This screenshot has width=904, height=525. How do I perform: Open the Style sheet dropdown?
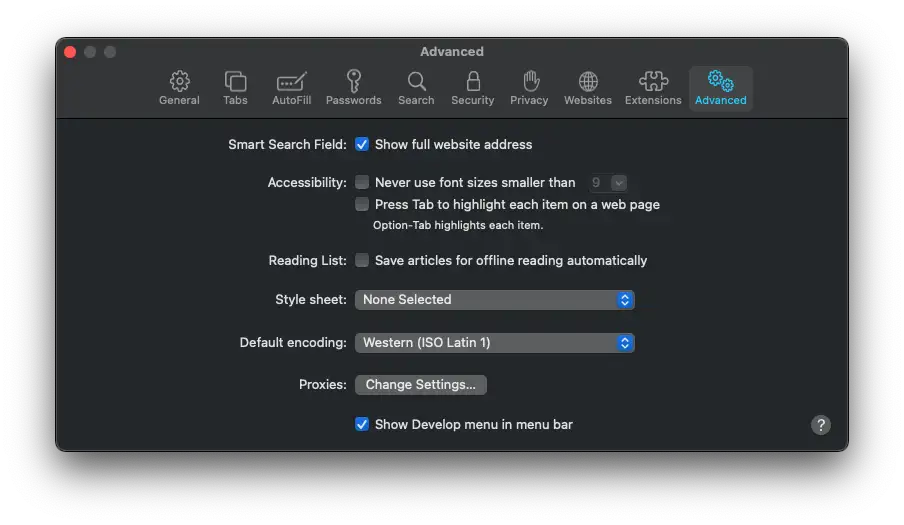point(495,300)
